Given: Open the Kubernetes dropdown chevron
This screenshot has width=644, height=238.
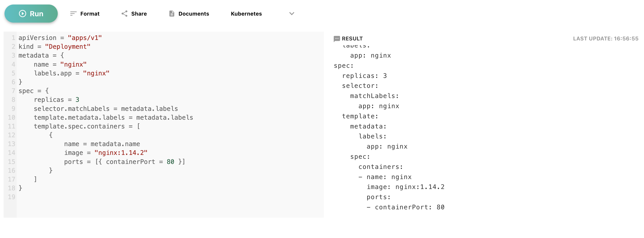Looking at the screenshot, I should pyautogui.click(x=292, y=14).
